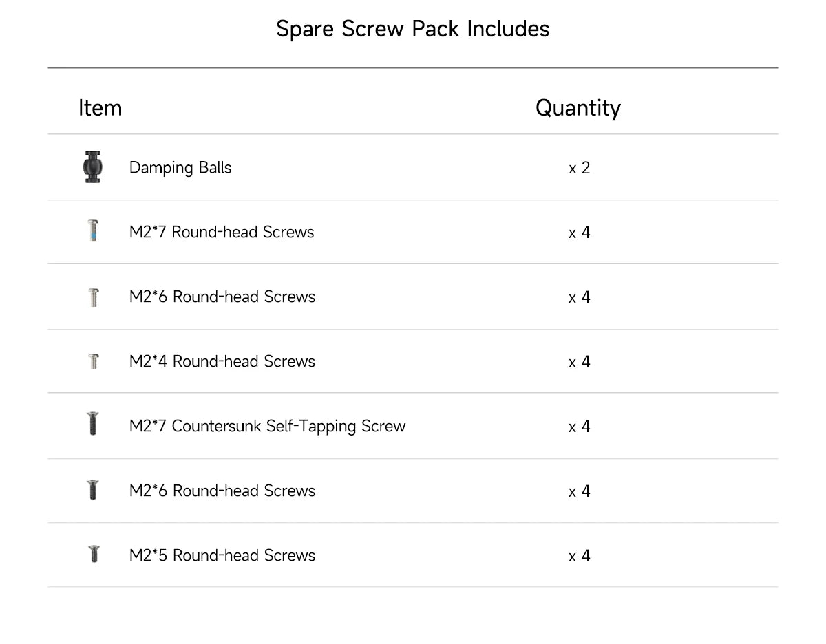This screenshot has height=644, width=826.
Task: Click the "Quantity" column header
Action: 578,108
